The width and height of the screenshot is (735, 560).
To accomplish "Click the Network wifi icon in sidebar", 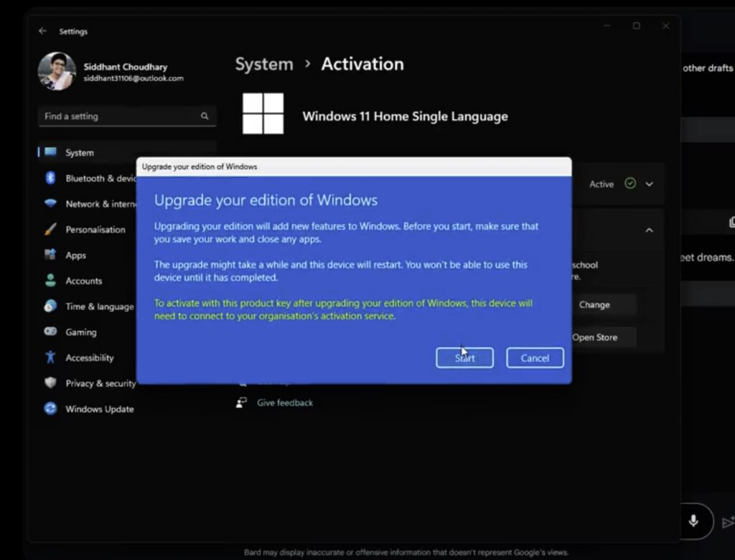I will (50, 203).
